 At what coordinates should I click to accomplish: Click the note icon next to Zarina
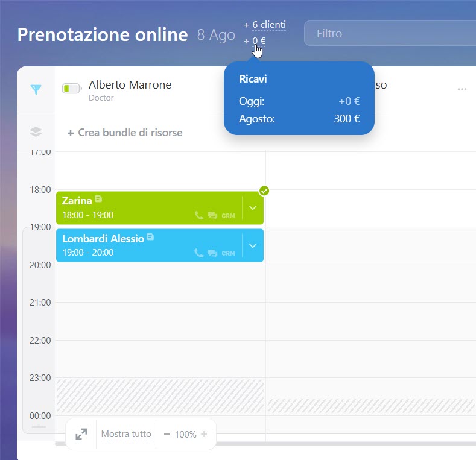pos(99,199)
